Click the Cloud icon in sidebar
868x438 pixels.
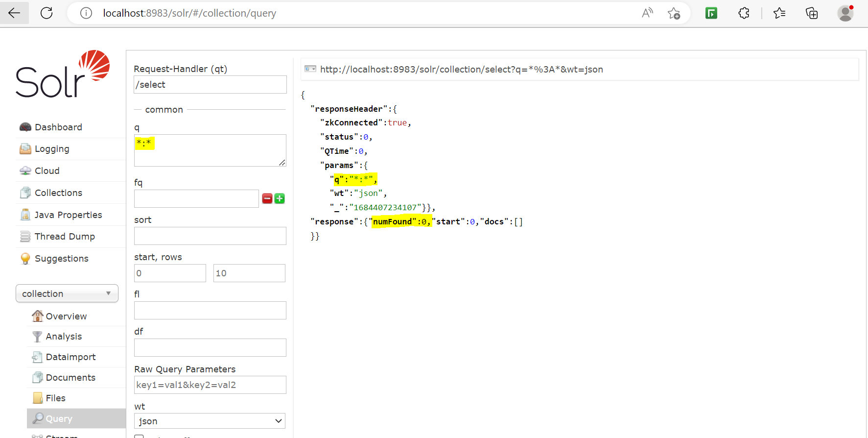(25, 171)
